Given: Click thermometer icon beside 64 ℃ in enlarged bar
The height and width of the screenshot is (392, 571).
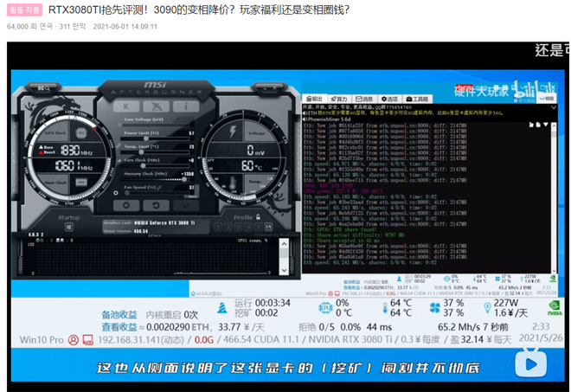Looking at the screenshot, I should click(x=385, y=308).
